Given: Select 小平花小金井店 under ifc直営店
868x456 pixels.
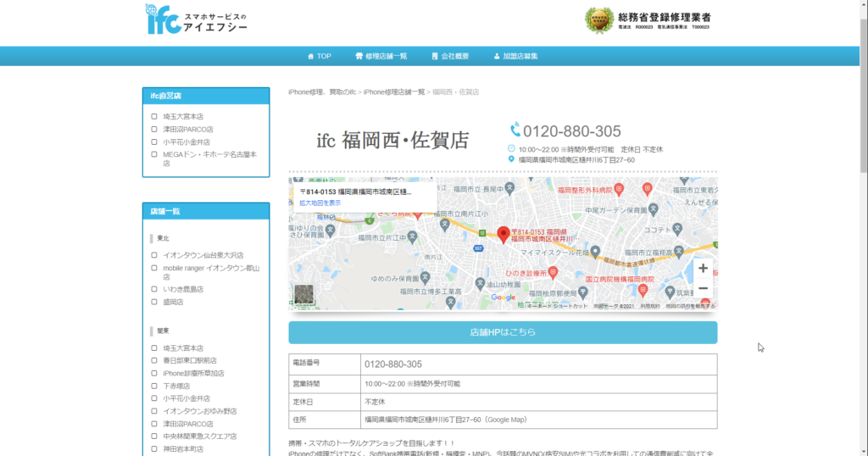Looking at the screenshot, I should [x=186, y=142].
